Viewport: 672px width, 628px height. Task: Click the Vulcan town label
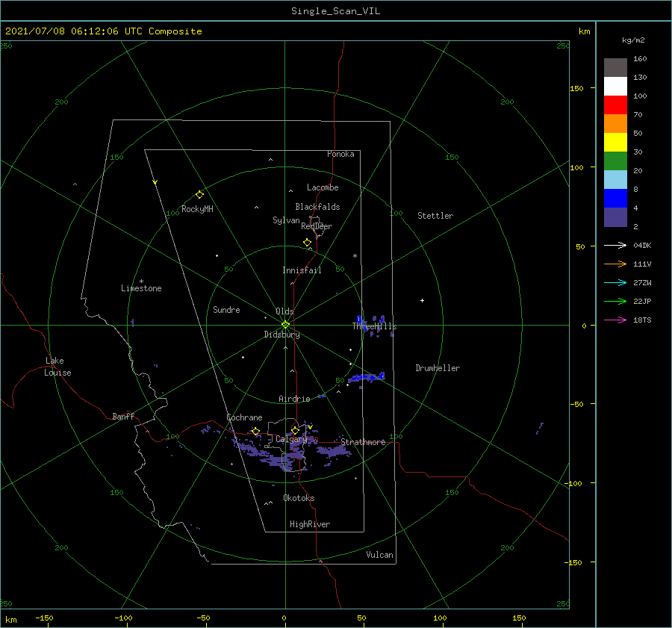(x=379, y=555)
